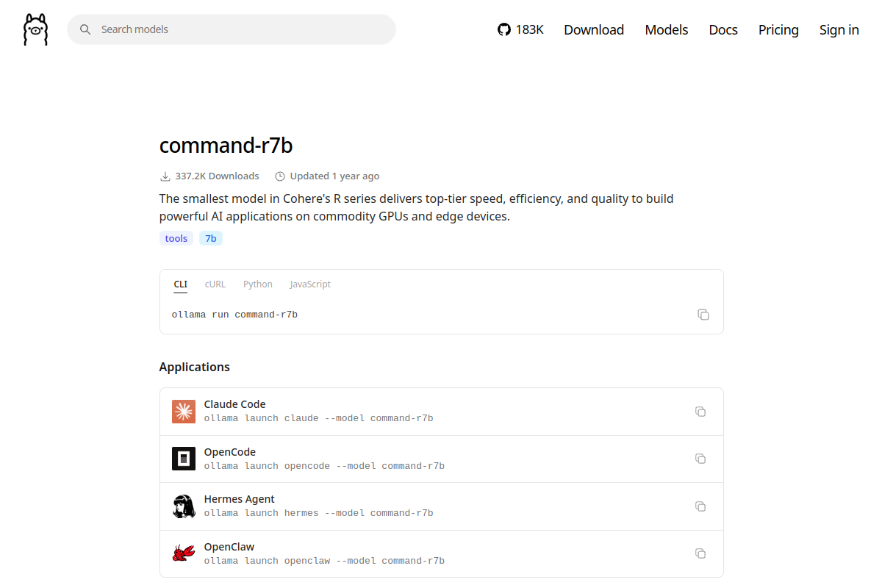Screen dimensions: 882x588
Task: Switch to the JavaScript tab
Action: click(310, 284)
